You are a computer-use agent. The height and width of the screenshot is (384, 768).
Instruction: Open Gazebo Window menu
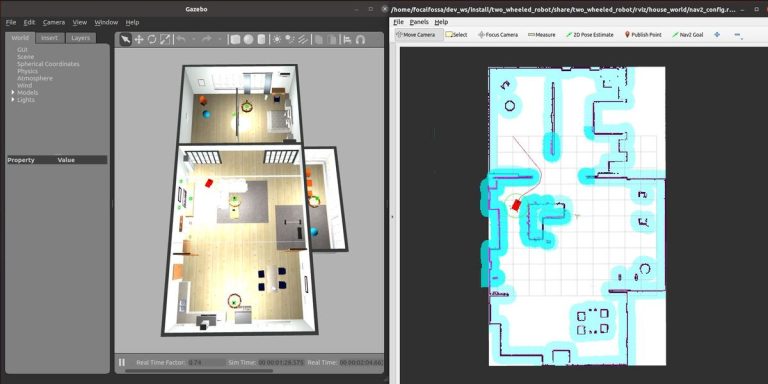(x=106, y=22)
